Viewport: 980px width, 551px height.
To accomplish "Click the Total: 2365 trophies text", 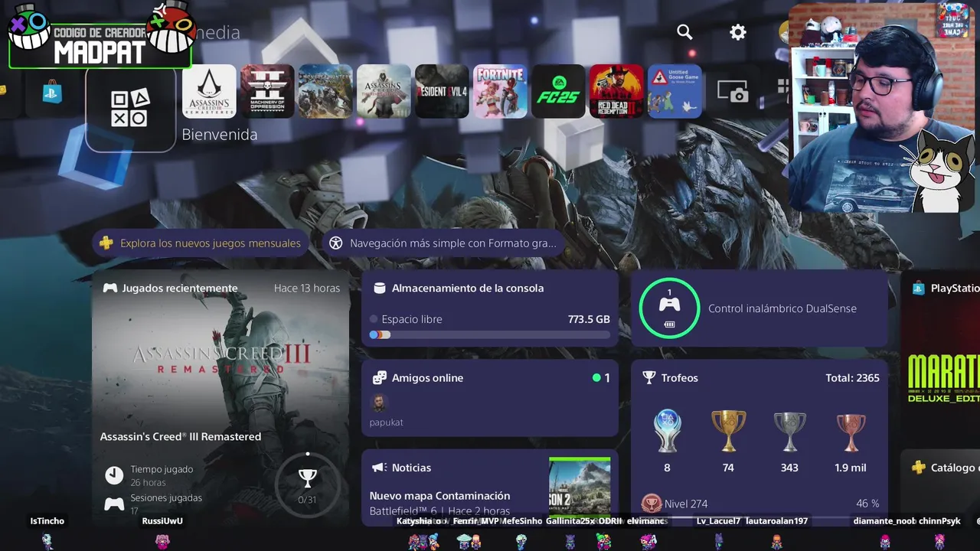I will point(852,377).
